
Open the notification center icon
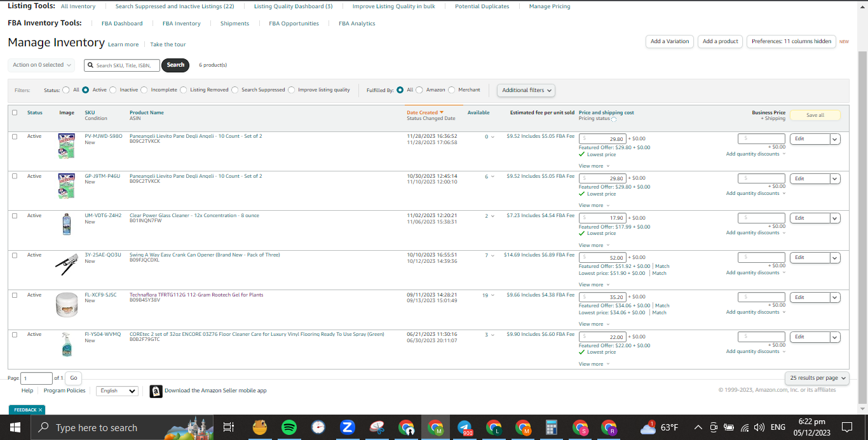tap(846, 427)
